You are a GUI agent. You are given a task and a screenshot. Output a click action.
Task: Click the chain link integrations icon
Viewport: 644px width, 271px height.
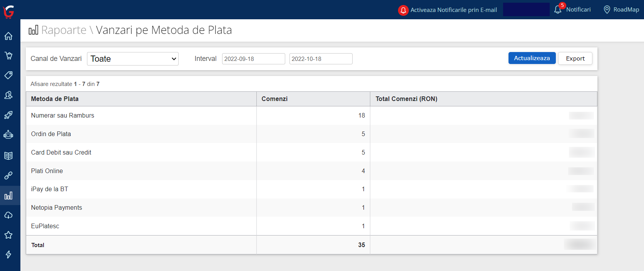click(x=8, y=176)
